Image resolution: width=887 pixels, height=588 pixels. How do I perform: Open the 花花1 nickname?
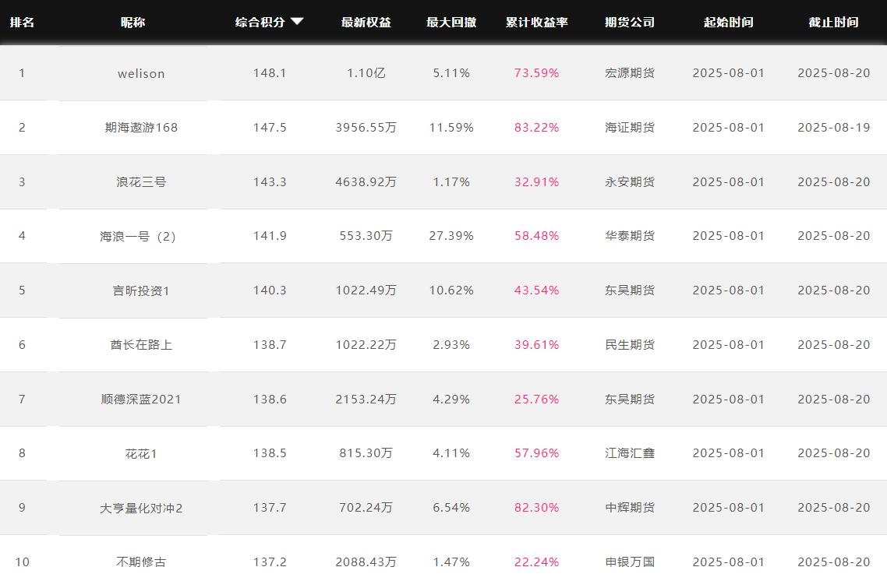pos(141,453)
